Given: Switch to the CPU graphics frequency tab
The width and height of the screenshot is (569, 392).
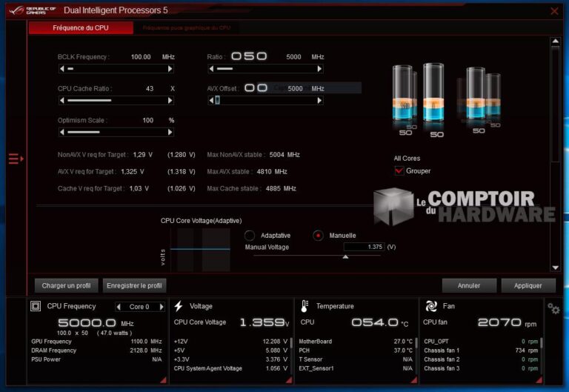Looking at the screenshot, I should tap(186, 28).
